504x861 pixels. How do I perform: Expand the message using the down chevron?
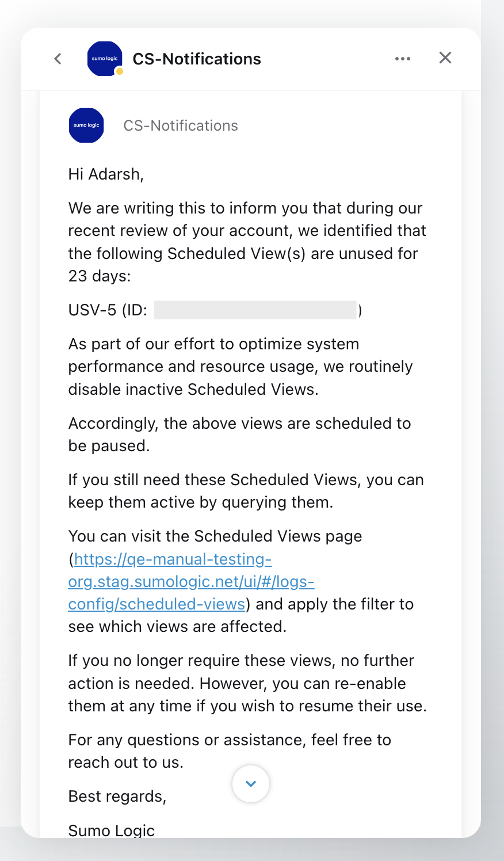click(x=250, y=783)
